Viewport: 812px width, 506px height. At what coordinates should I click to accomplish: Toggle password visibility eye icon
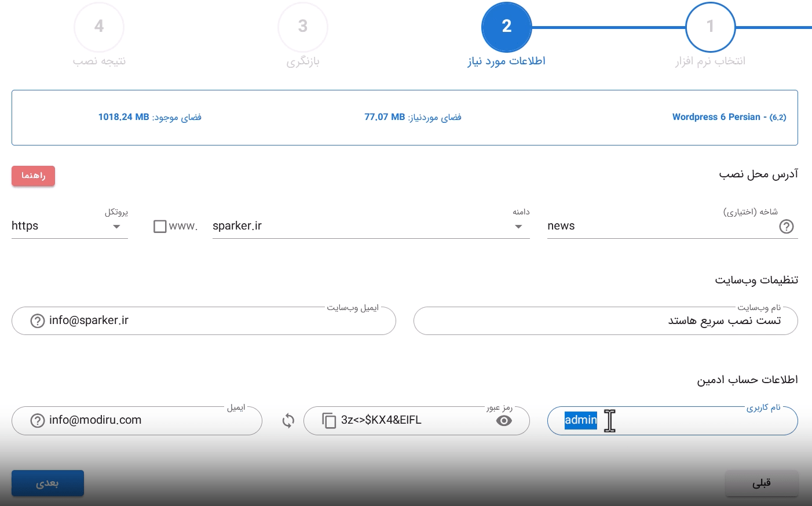[x=504, y=421]
